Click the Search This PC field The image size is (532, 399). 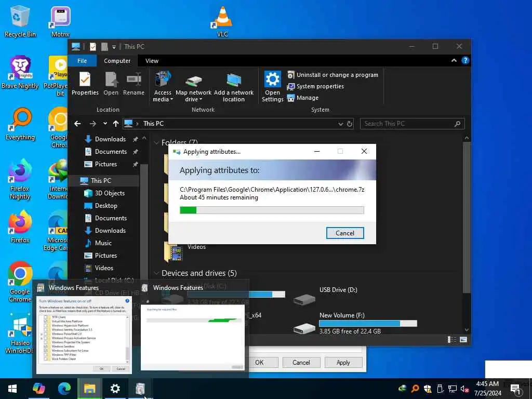click(412, 124)
